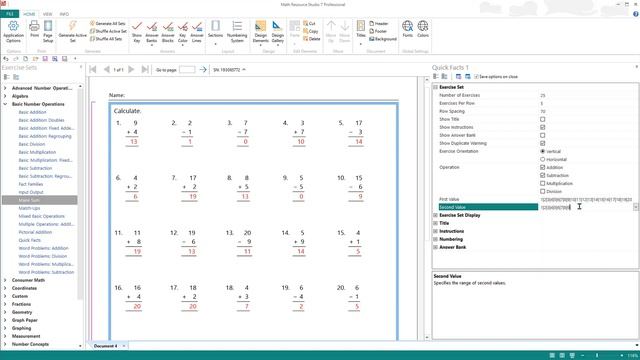This screenshot has height=360, width=640.
Task: Toggle Answer Lines
Action: [197, 32]
